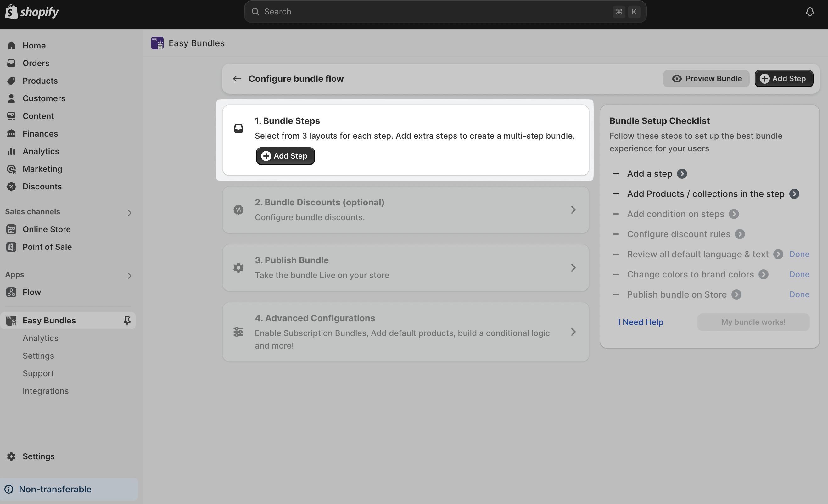Open the arrow icon next to Add a step
This screenshot has width=828, height=504.
click(x=681, y=174)
